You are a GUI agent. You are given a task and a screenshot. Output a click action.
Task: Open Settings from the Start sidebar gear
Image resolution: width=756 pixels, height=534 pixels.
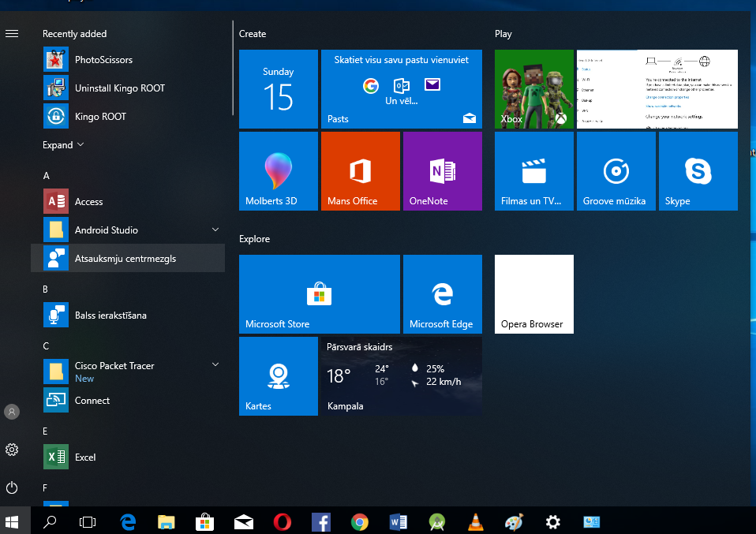coord(11,450)
